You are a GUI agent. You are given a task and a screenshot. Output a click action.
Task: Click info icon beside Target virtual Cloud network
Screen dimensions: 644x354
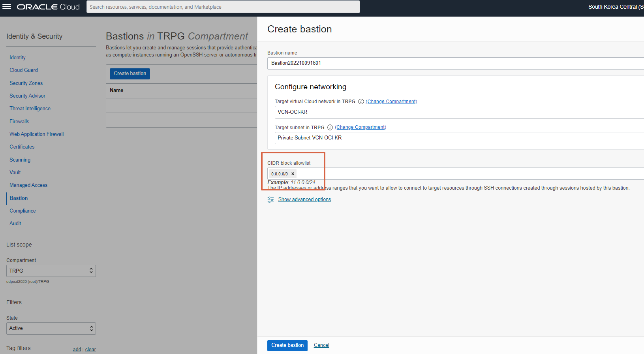point(361,102)
